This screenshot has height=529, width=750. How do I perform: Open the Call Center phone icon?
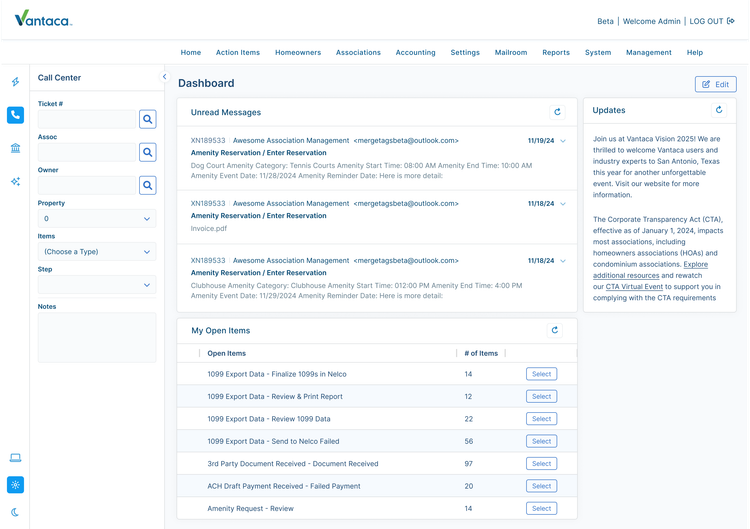click(x=15, y=115)
